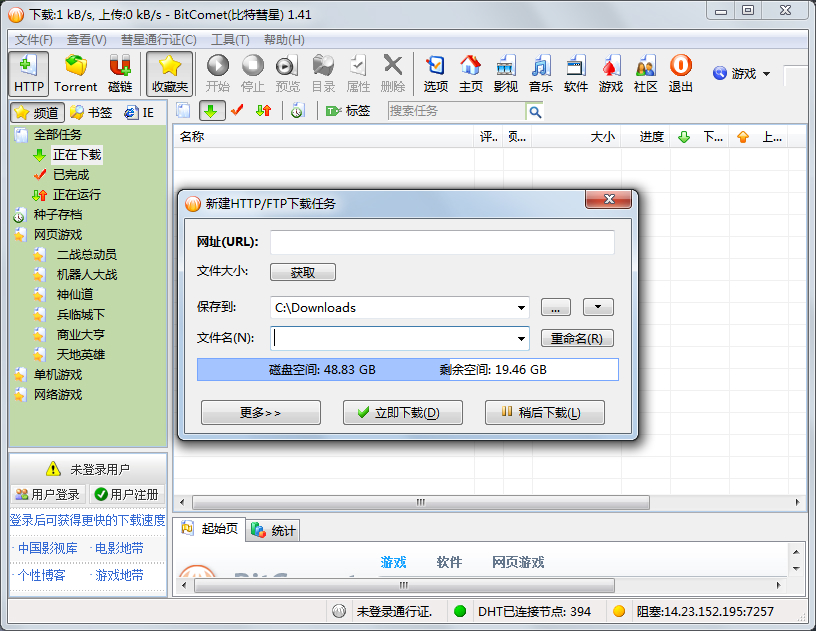Click the 获取 file size button
This screenshot has height=631, width=816.
click(x=303, y=273)
